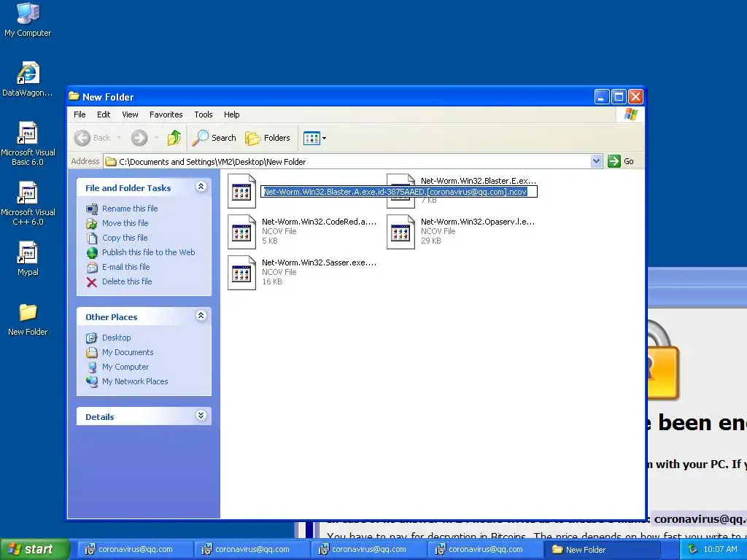Viewport: 747px width, 560px height.
Task: Click the Back navigation button
Action: [93, 138]
